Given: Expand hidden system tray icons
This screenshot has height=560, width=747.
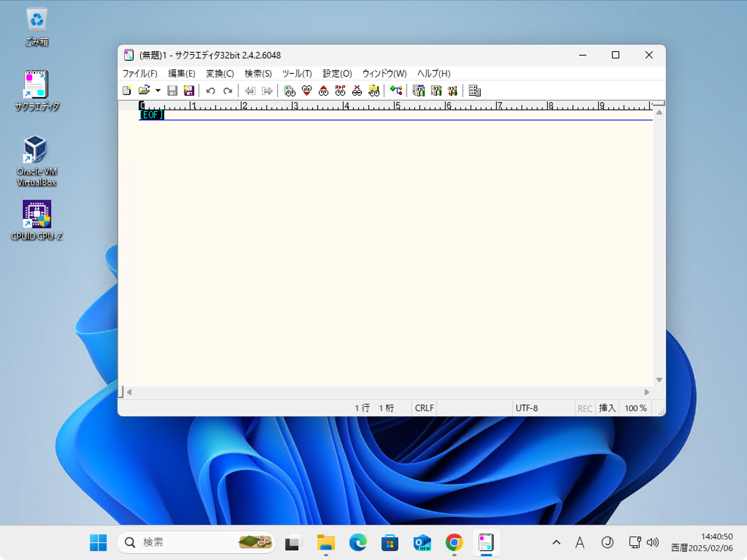Looking at the screenshot, I should (x=556, y=542).
